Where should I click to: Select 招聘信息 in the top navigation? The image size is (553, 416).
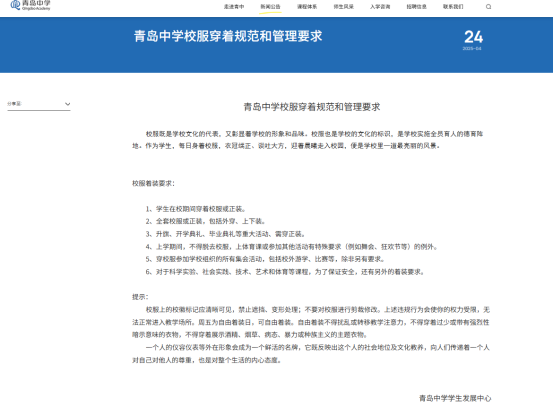click(417, 7)
